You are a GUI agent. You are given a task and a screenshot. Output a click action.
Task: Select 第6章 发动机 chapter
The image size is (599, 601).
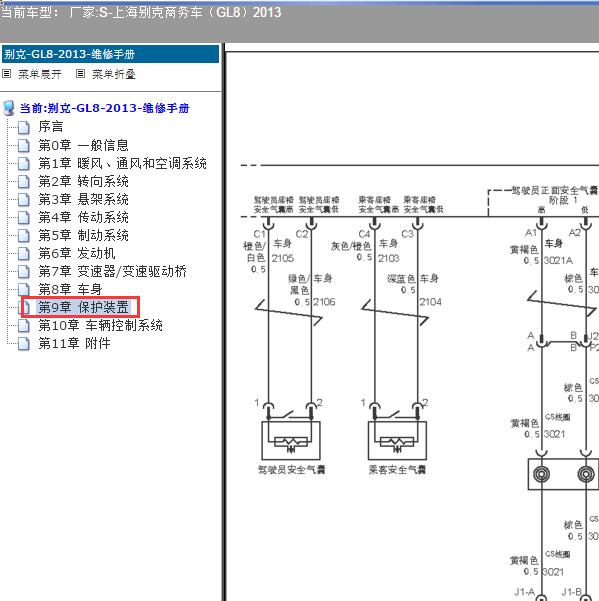pos(77,253)
